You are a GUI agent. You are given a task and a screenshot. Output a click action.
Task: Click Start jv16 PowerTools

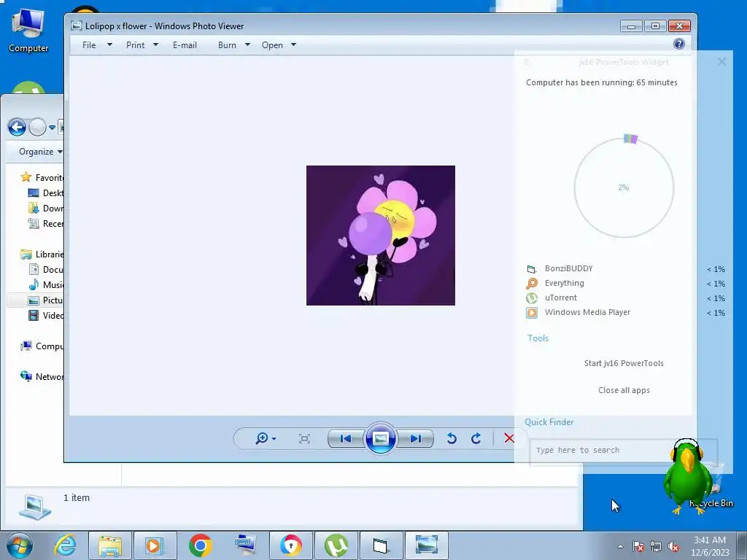click(x=624, y=363)
